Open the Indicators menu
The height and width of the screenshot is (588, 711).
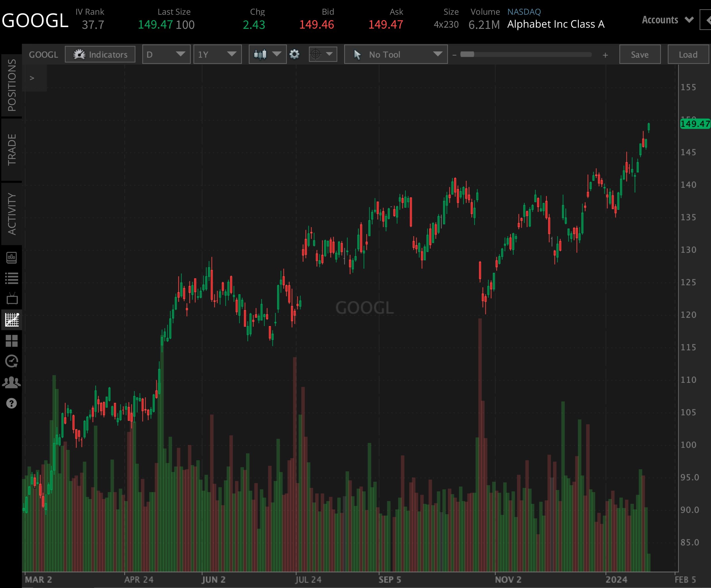tap(100, 54)
